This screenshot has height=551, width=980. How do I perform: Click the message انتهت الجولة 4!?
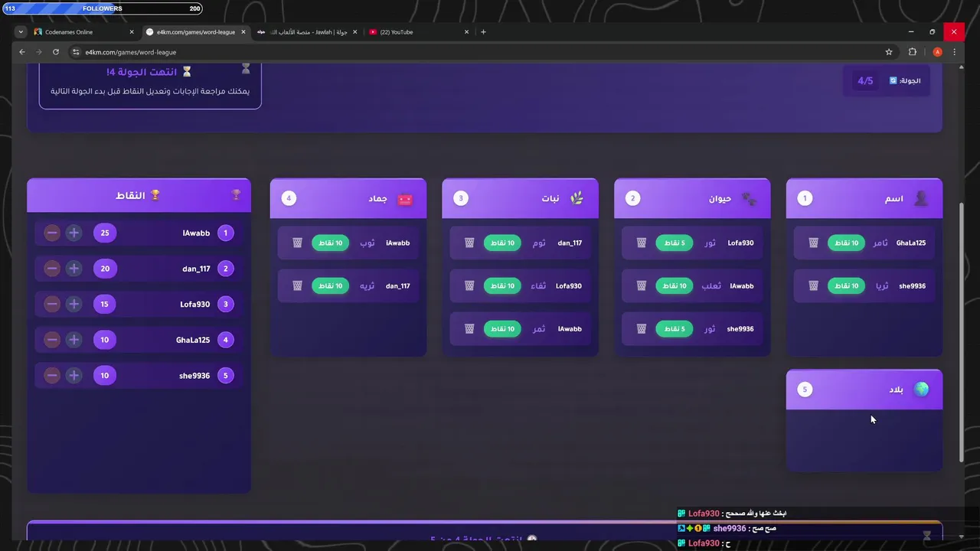pos(143,72)
